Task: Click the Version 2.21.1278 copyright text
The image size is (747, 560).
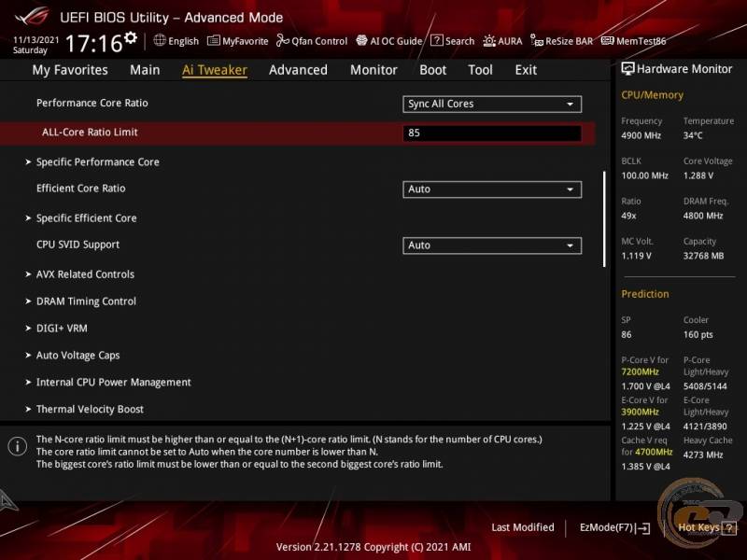Action: pos(373,547)
